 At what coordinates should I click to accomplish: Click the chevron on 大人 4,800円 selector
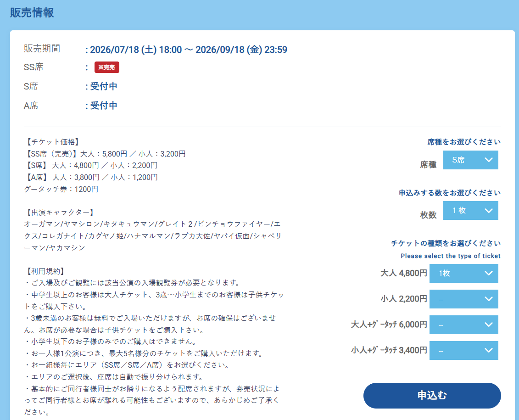489,274
